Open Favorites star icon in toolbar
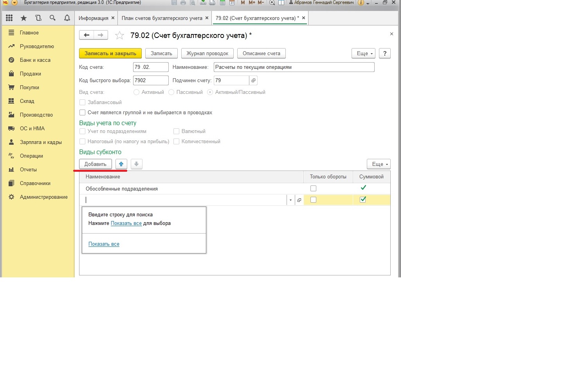This screenshot has height=392, width=588. click(24, 18)
